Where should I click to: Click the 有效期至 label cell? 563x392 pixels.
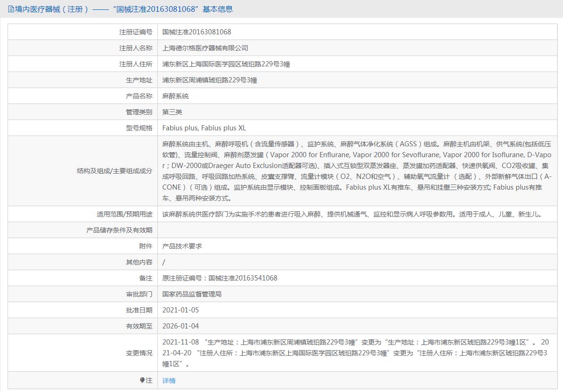[x=82, y=326]
